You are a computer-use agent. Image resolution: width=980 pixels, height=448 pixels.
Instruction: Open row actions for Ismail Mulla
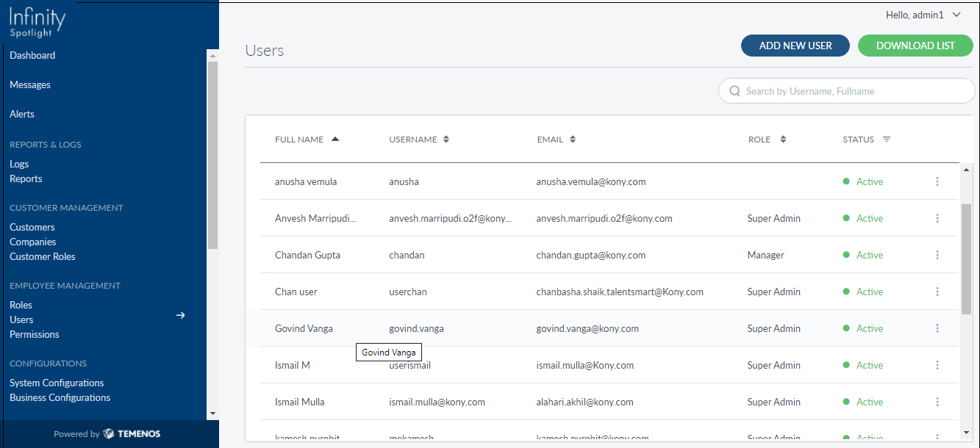(937, 402)
